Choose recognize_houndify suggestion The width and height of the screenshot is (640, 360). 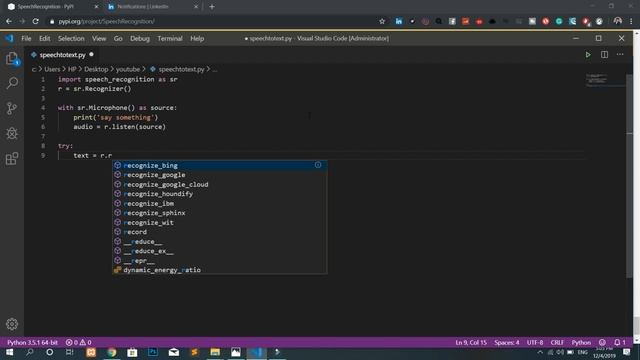point(220,194)
